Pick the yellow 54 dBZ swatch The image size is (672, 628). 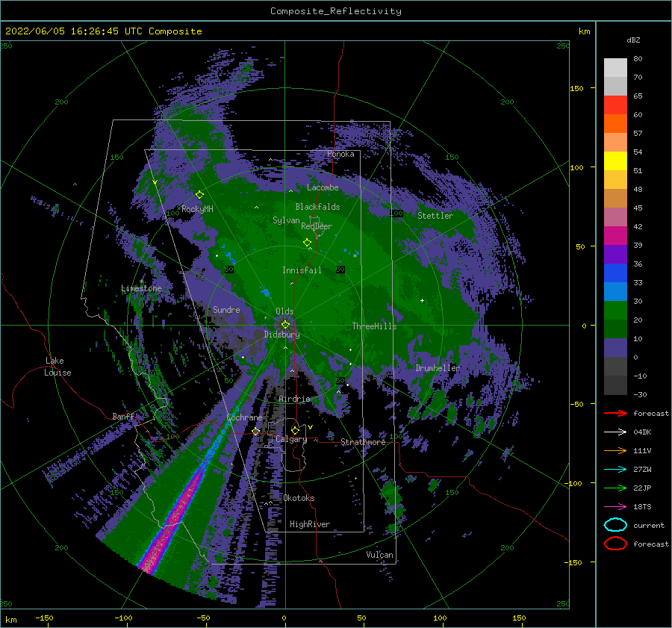coord(615,161)
